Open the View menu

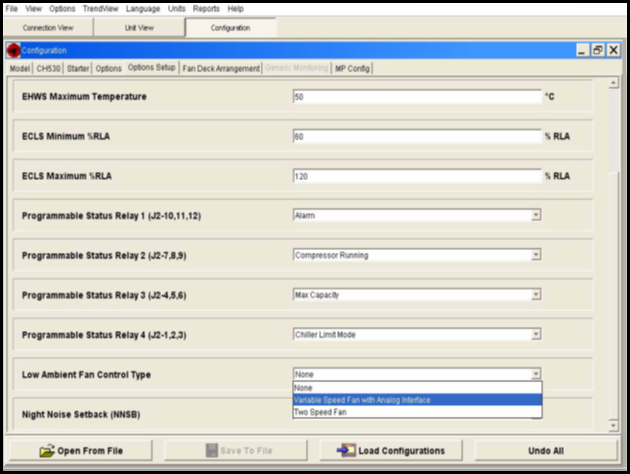tap(33, 8)
